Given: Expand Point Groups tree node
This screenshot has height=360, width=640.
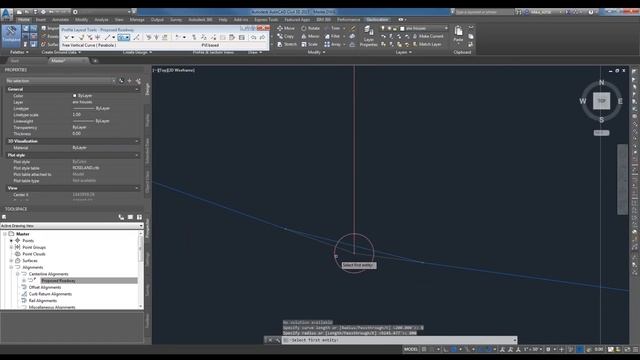Looking at the screenshot, I should (x=11, y=247).
